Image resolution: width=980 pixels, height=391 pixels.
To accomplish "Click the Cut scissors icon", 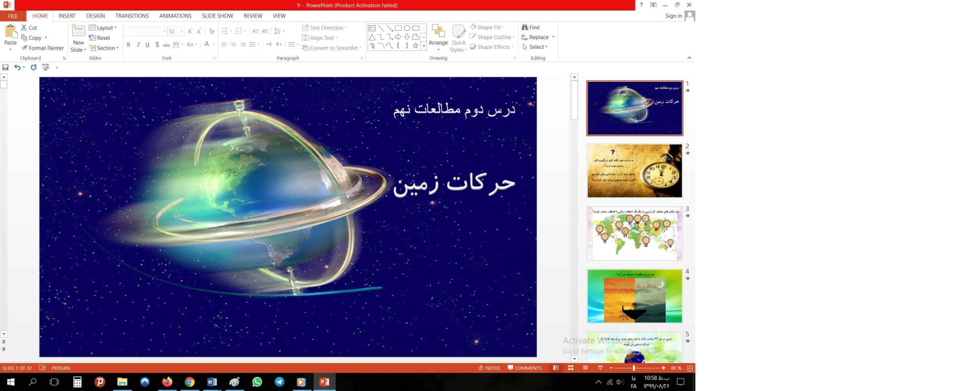I will (x=24, y=28).
